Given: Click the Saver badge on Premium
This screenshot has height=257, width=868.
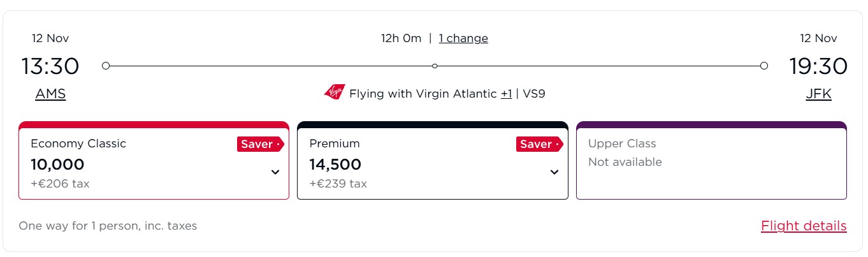Looking at the screenshot, I should (x=539, y=144).
